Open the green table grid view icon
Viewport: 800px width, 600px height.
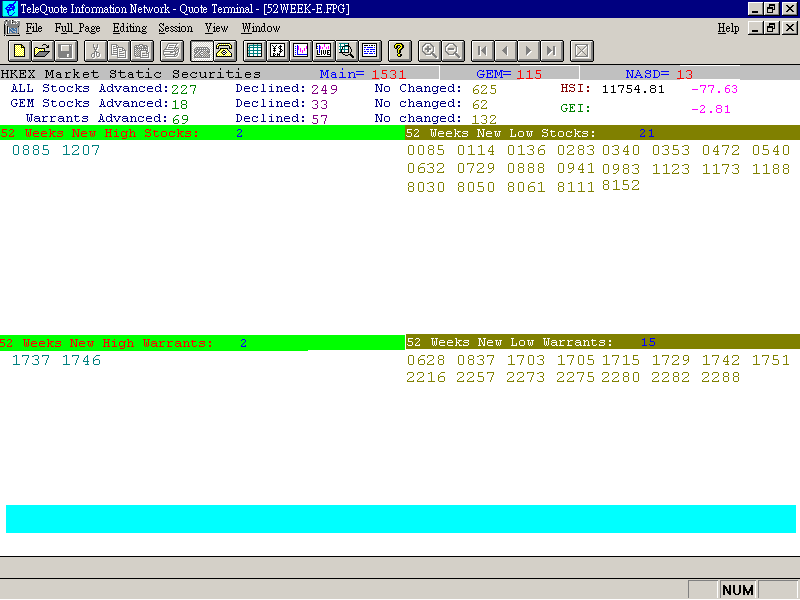[254, 51]
